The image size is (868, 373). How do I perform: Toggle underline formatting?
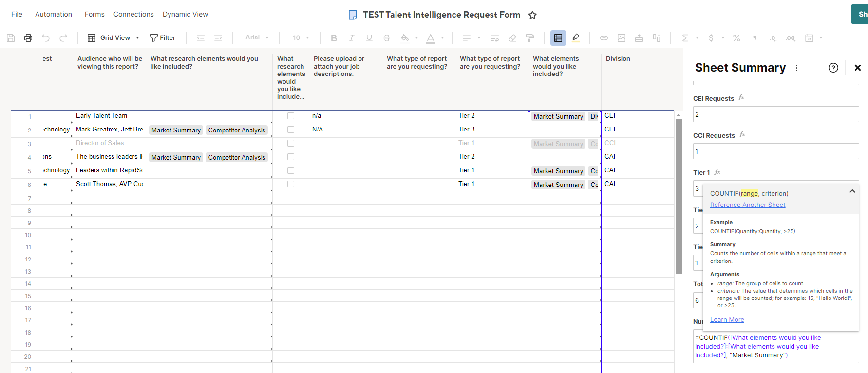tap(369, 38)
